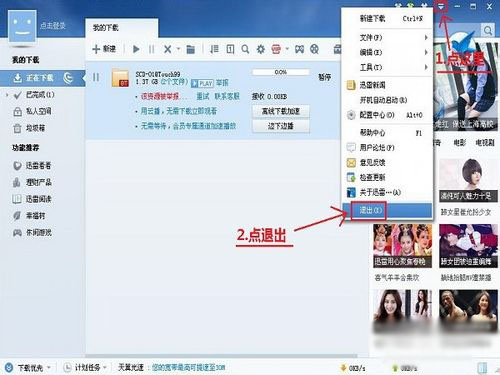Open the 工具(T) submenu
The width and height of the screenshot is (500, 375).
pyautogui.click(x=387, y=67)
